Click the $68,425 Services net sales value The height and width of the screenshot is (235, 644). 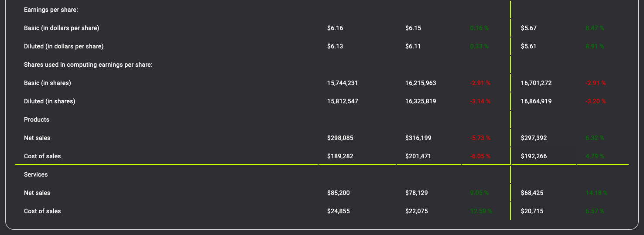point(532,193)
